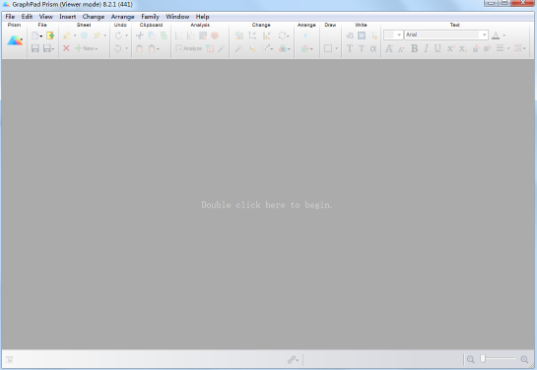Click the New sheet button
537x370 pixels.
coord(86,48)
